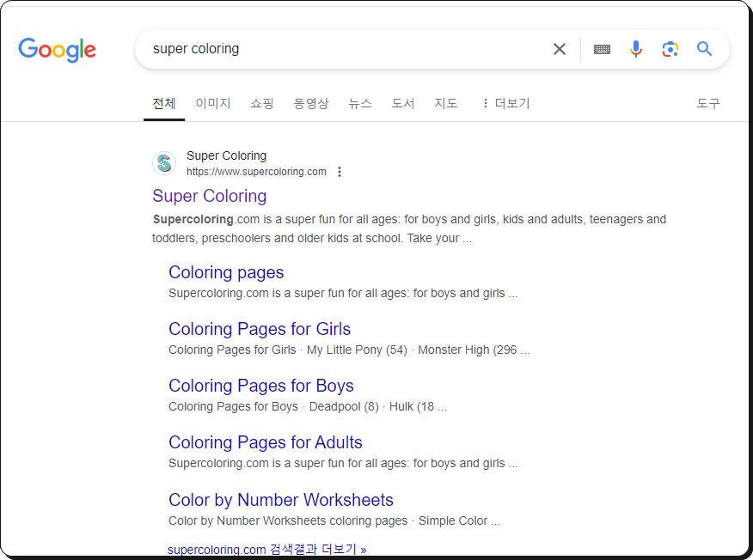Screen dimensions: 753x560
Task: Open three-dot menu next to supercoloring.com URL
Action: pos(340,172)
